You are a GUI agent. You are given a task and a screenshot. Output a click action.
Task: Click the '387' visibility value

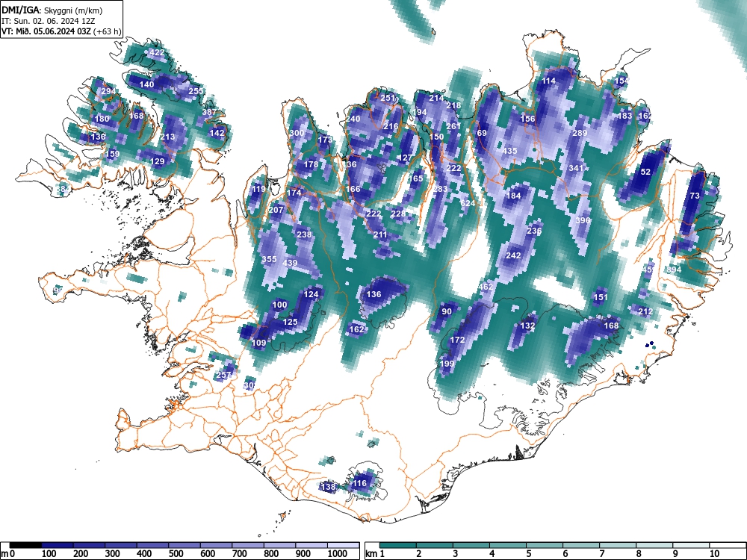(209, 113)
